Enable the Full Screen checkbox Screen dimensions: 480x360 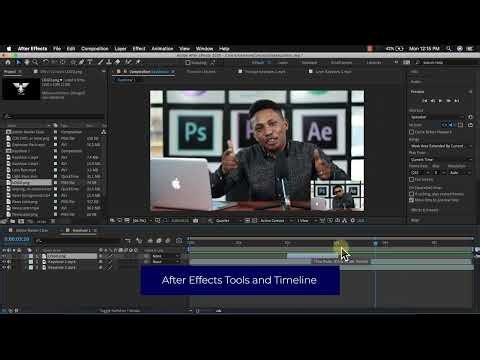(x=412, y=179)
